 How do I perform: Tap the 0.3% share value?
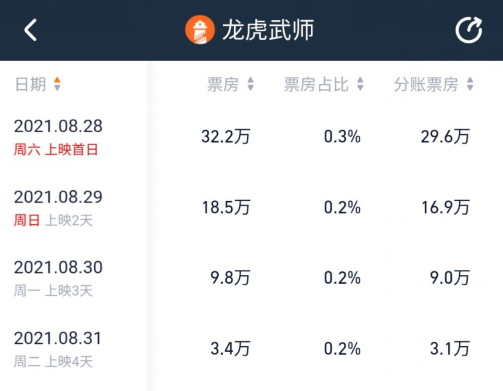click(x=342, y=137)
